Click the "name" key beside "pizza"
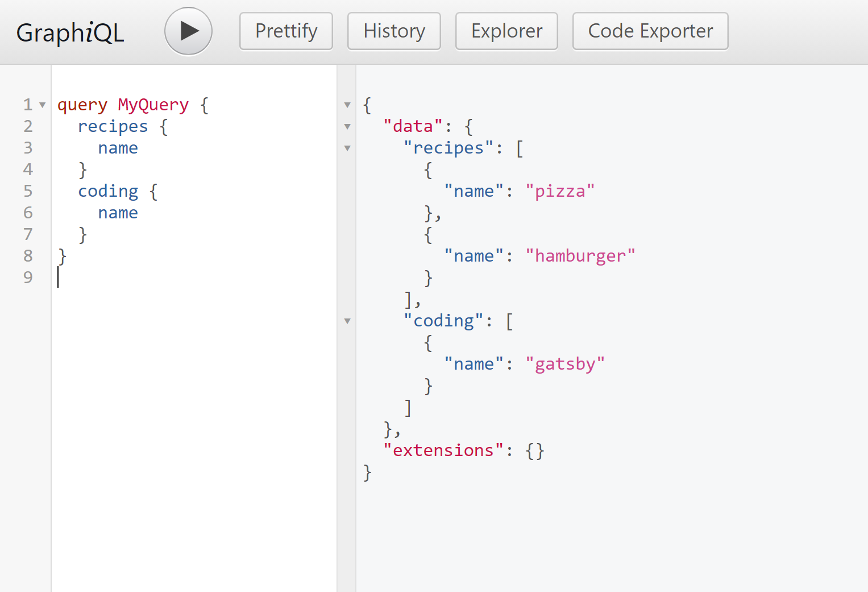Image resolution: width=868 pixels, height=592 pixels. (474, 192)
